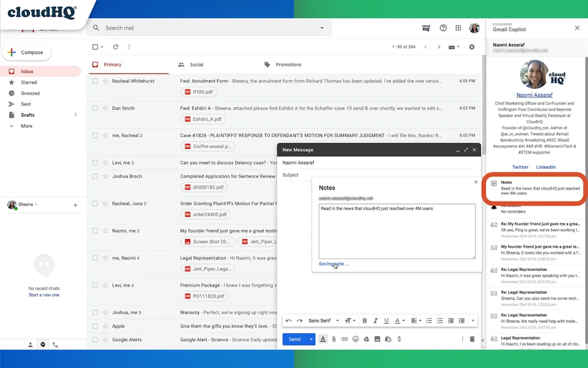This screenshot has width=588, height=368.
Task: Select the Racheal Whitehurst email checkbox
Action: click(95, 81)
